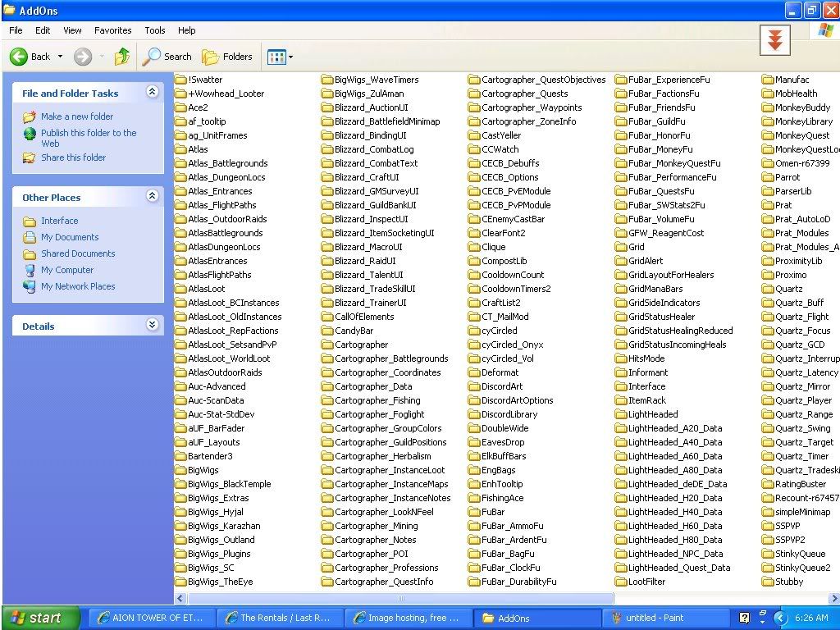Select the Quartz folder icon
This screenshot has height=630, width=840.
pyautogui.click(x=768, y=289)
